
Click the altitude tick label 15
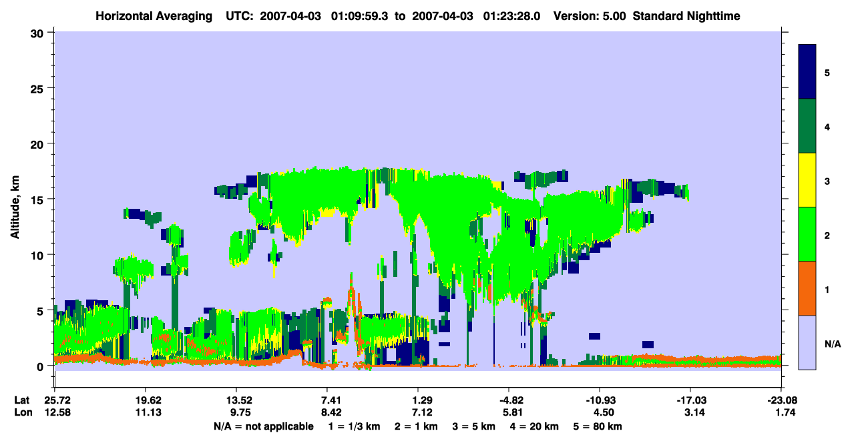[x=38, y=199]
